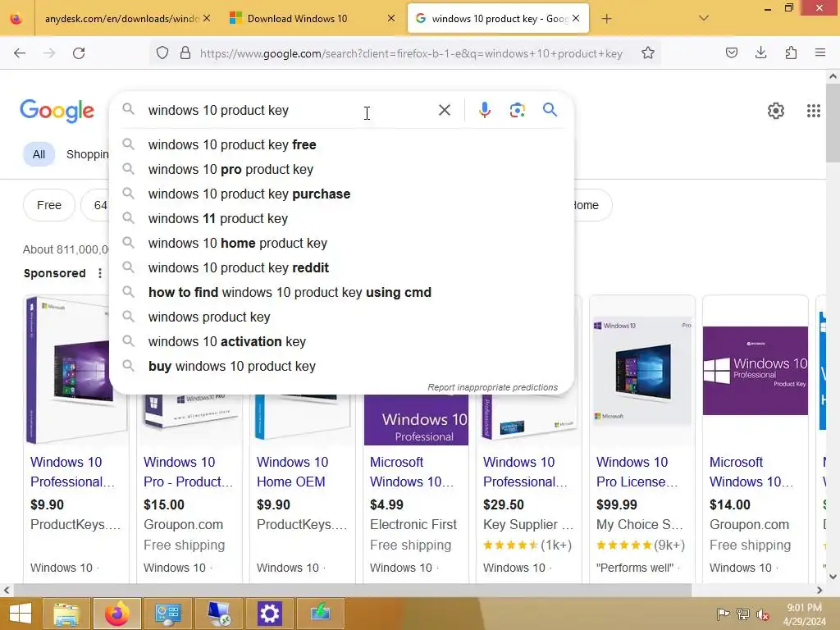Image resolution: width=840 pixels, height=630 pixels.
Task: Choose suggestion windows 10 product key free
Action: (341, 144)
